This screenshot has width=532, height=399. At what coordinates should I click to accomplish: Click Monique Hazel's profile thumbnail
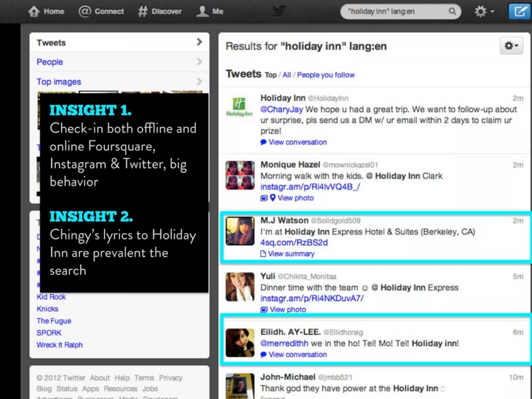240,175
